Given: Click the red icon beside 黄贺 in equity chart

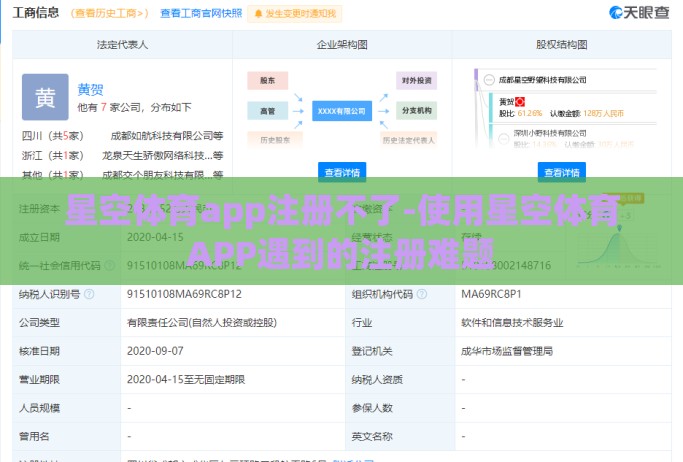Looking at the screenshot, I should (x=520, y=102).
